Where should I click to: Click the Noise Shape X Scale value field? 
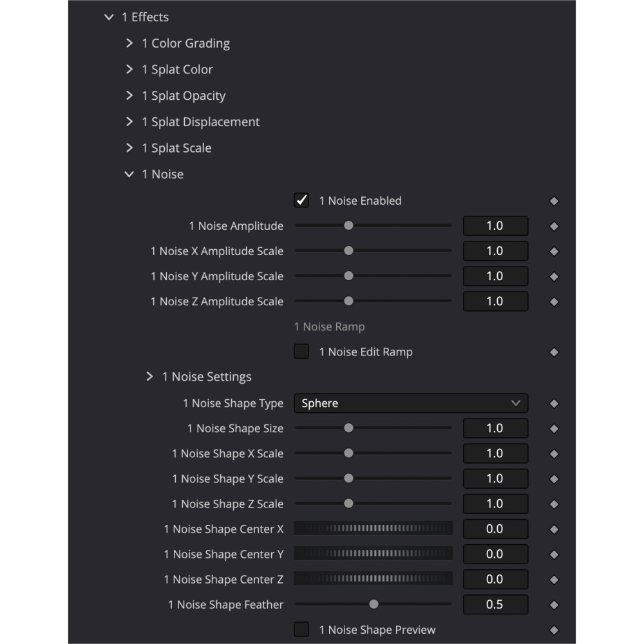click(495, 453)
